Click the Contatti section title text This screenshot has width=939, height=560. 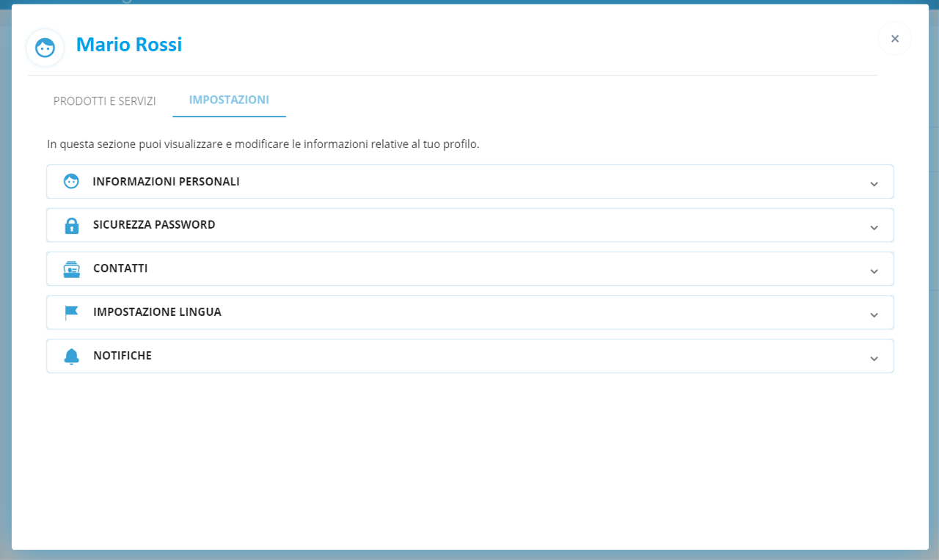click(x=120, y=268)
